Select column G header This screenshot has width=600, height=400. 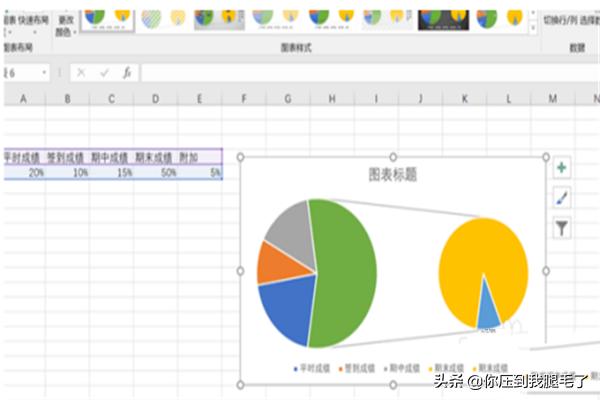click(x=288, y=99)
